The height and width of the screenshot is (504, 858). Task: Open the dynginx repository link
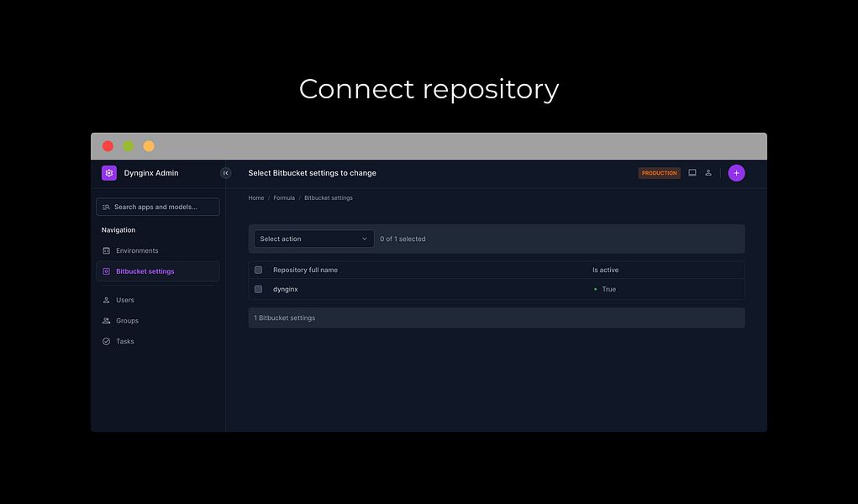coord(286,289)
